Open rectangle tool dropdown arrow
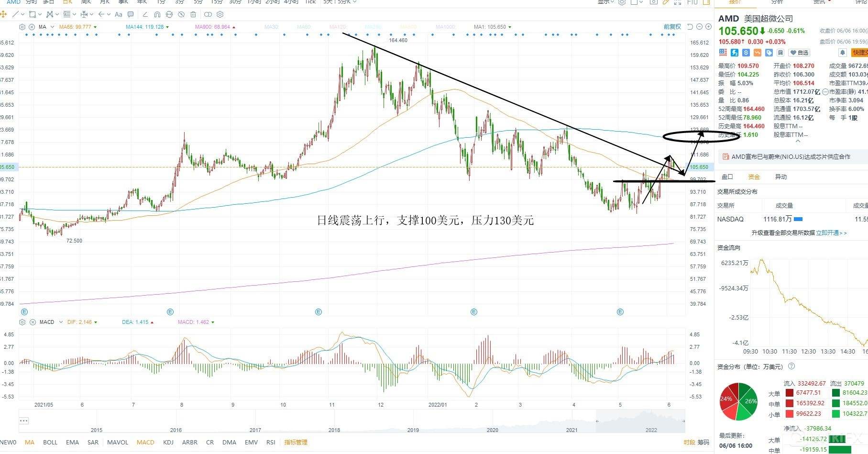The width and height of the screenshot is (868, 454). point(40,14)
